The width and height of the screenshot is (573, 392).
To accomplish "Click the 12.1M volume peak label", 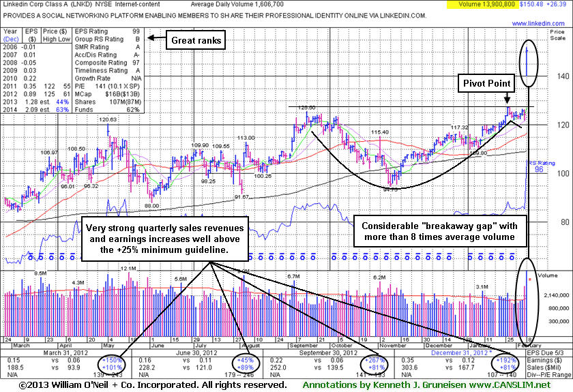I will (x=128, y=269).
